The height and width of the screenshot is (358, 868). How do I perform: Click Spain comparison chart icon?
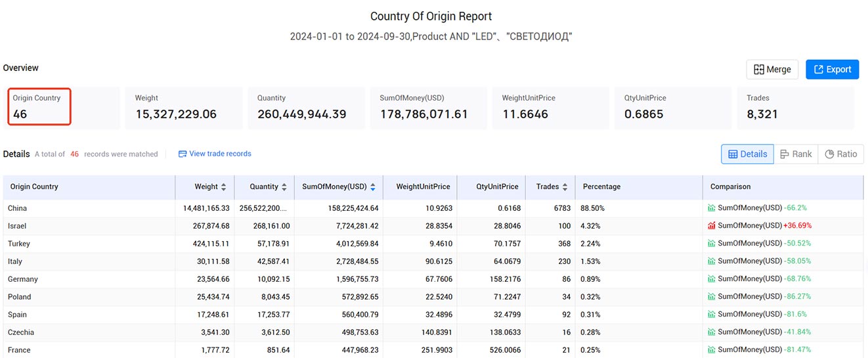click(712, 315)
